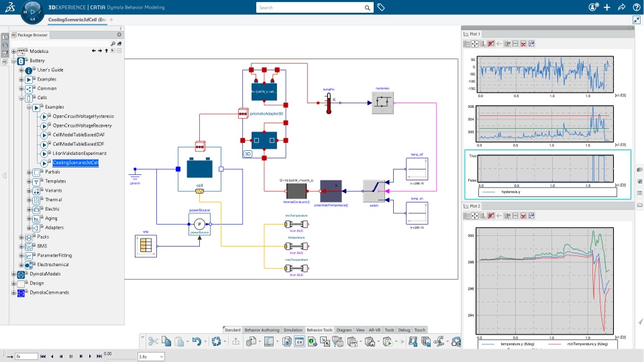This screenshot has width=644, height=362.
Task: Switch to Behavior Tools tab
Action: (319, 330)
